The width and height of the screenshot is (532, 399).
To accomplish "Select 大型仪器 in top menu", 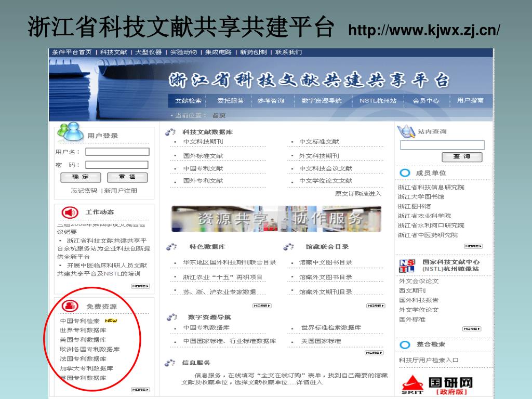I will pyautogui.click(x=148, y=52).
